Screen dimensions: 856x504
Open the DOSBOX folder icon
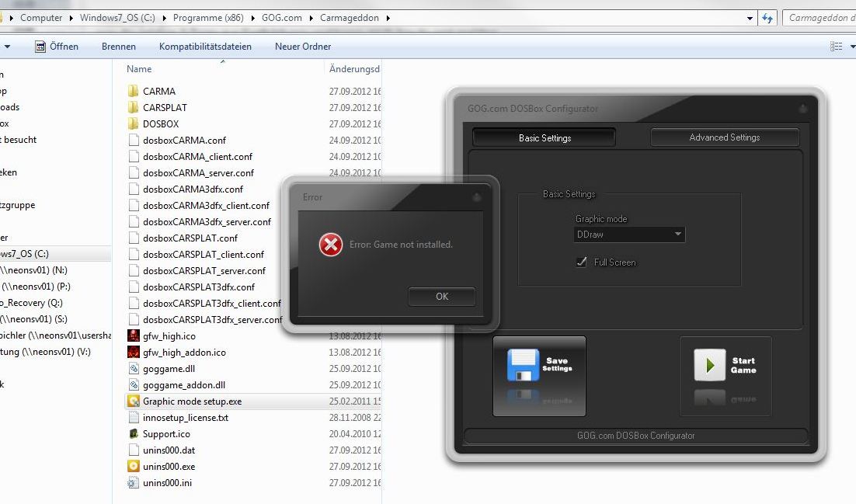(x=133, y=124)
